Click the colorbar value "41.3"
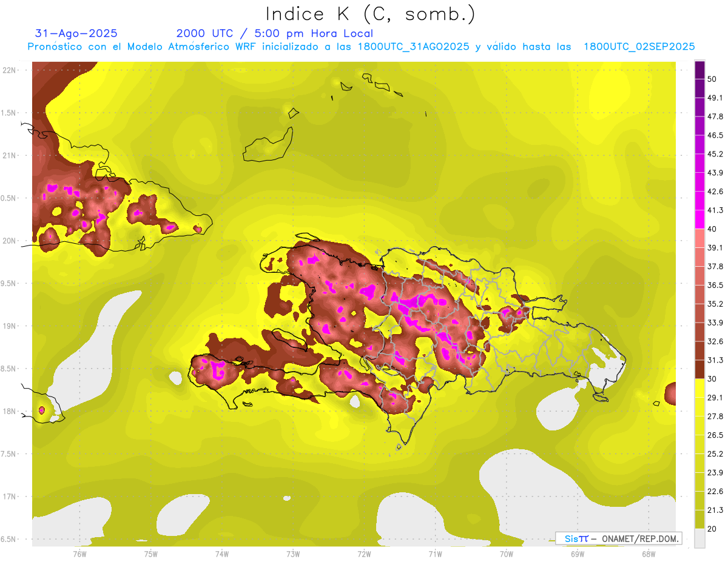Screen dimensions: 728x562 [x=715, y=210]
